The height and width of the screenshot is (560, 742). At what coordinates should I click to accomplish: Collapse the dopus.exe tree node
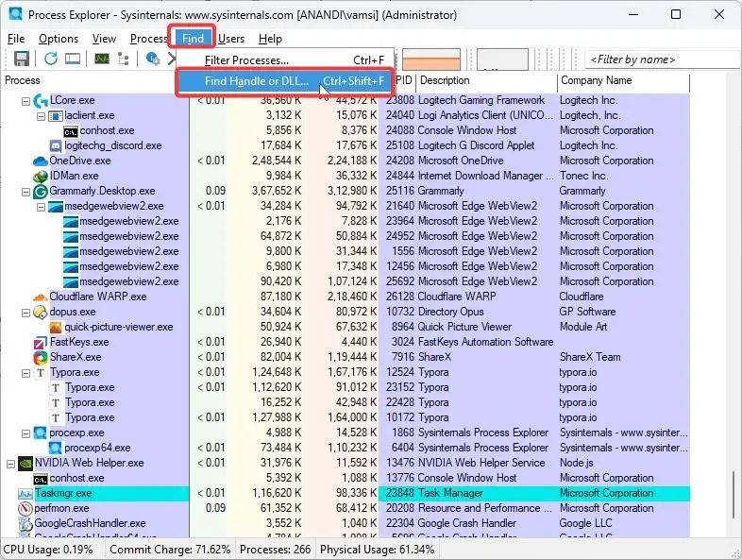26,313
